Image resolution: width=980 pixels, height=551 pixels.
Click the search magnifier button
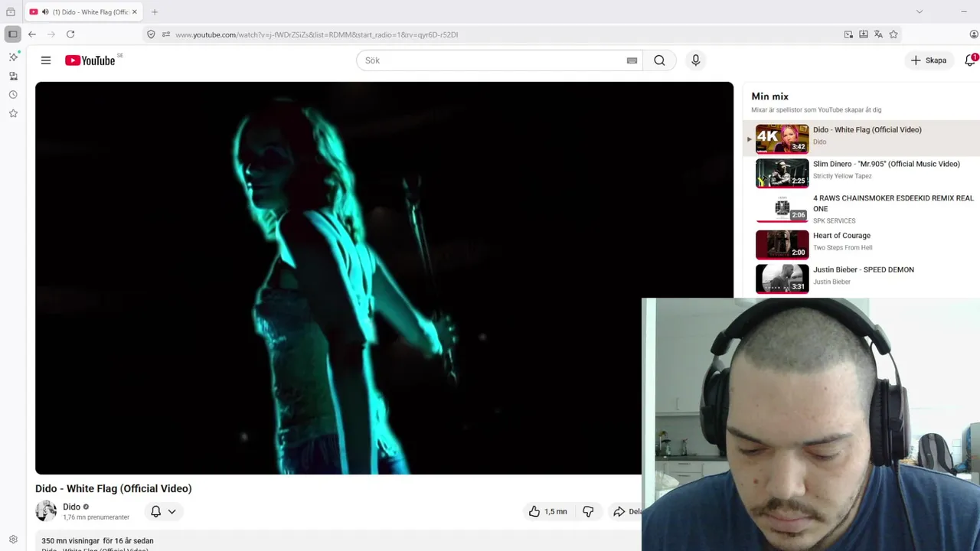coord(659,60)
